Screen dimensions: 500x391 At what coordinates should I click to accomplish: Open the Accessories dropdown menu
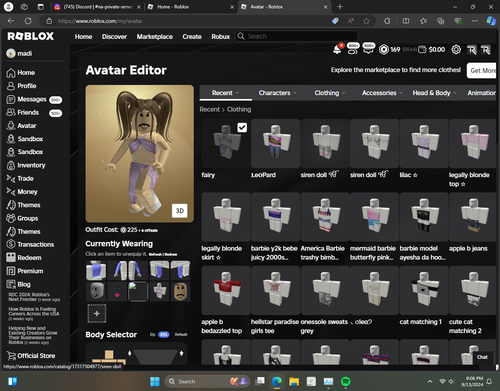point(382,93)
